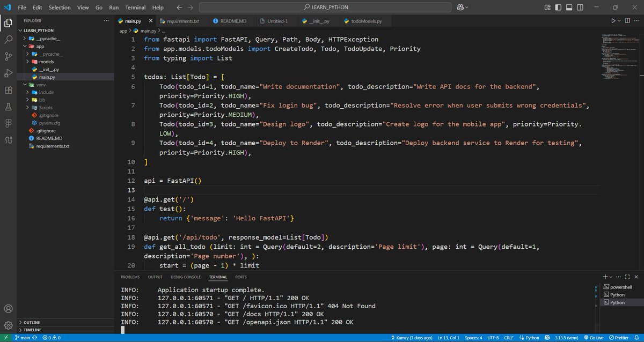Open Copilot chat icon in title bar

460,8
